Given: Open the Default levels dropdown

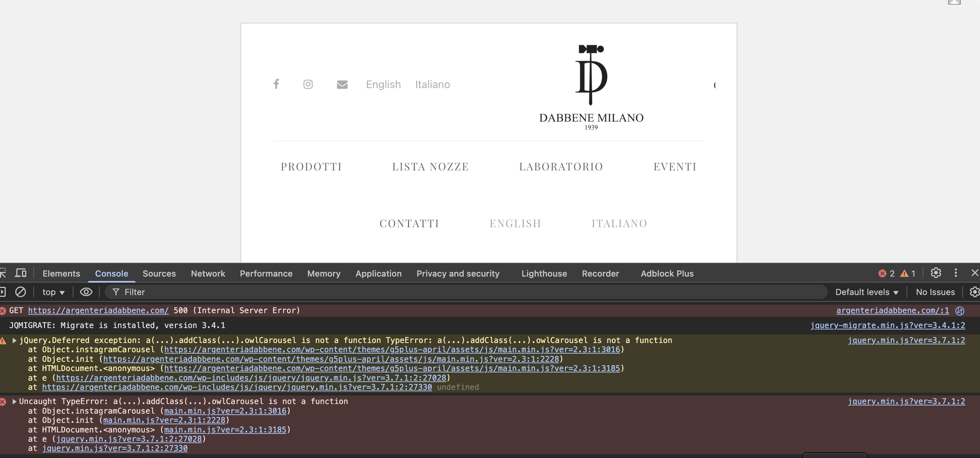Looking at the screenshot, I should pyautogui.click(x=866, y=292).
